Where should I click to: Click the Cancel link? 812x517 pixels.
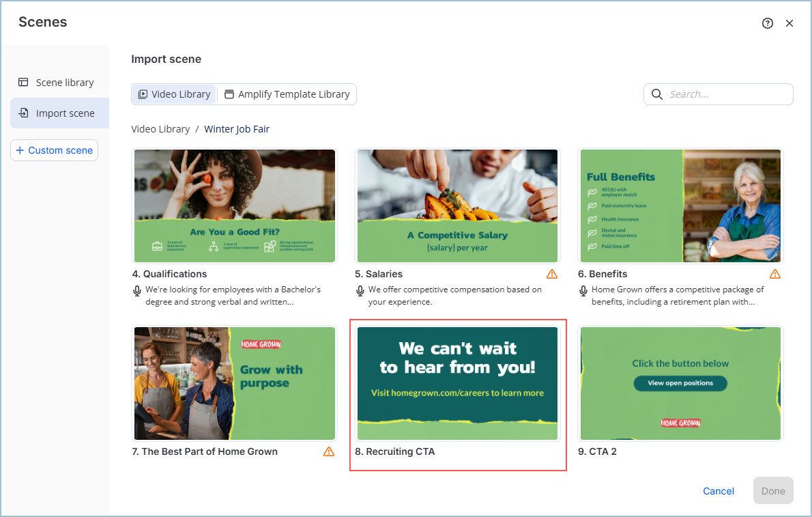pos(719,491)
